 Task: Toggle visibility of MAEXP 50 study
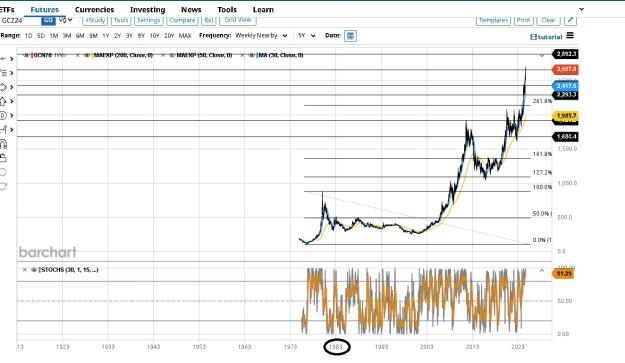tap(172, 55)
